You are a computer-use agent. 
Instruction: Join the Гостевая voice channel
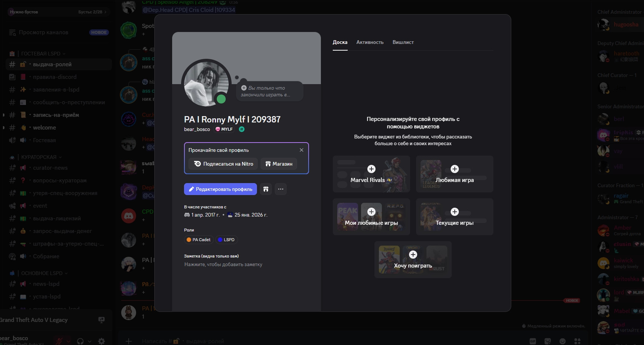(59, 140)
